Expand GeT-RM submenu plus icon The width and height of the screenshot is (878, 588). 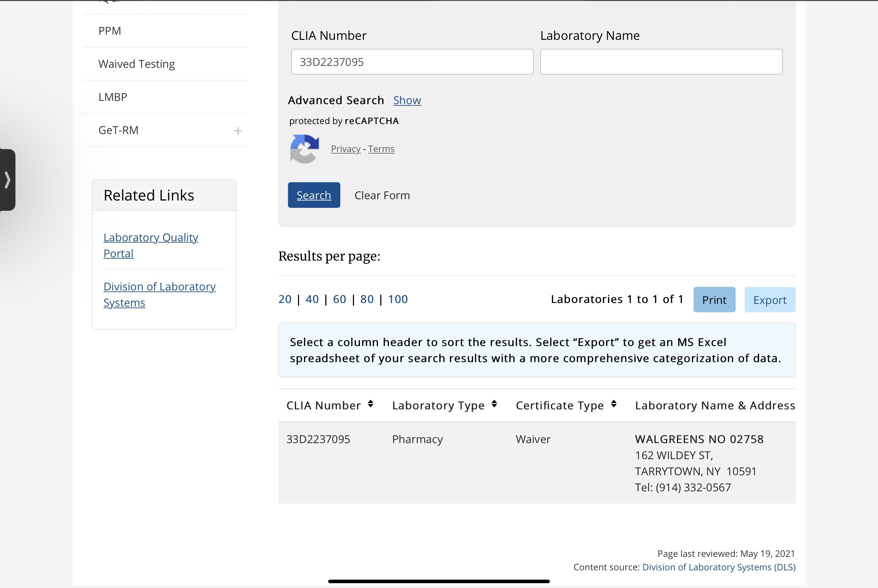pos(238,130)
